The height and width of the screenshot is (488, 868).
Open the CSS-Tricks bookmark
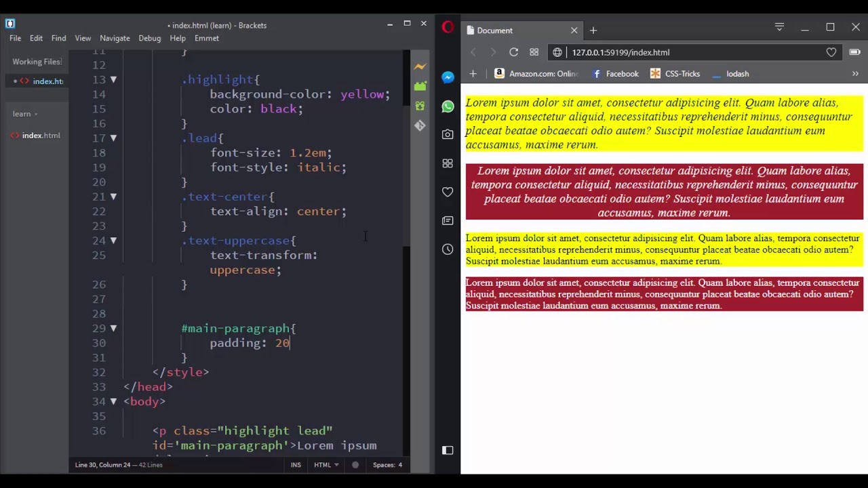[682, 73]
